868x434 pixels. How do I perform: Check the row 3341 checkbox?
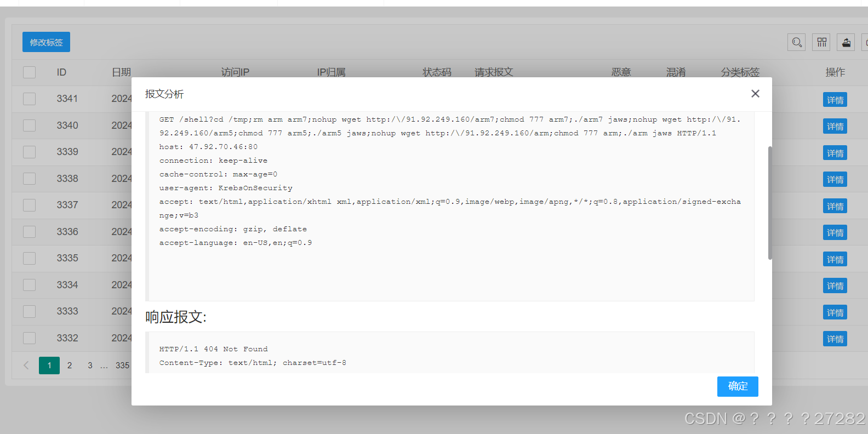pyautogui.click(x=30, y=99)
